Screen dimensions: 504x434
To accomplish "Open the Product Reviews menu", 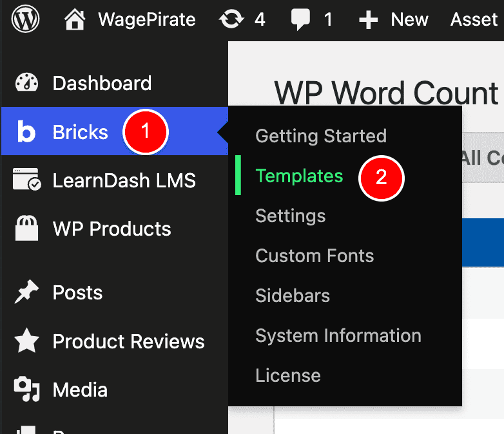I will pyautogui.click(x=128, y=341).
